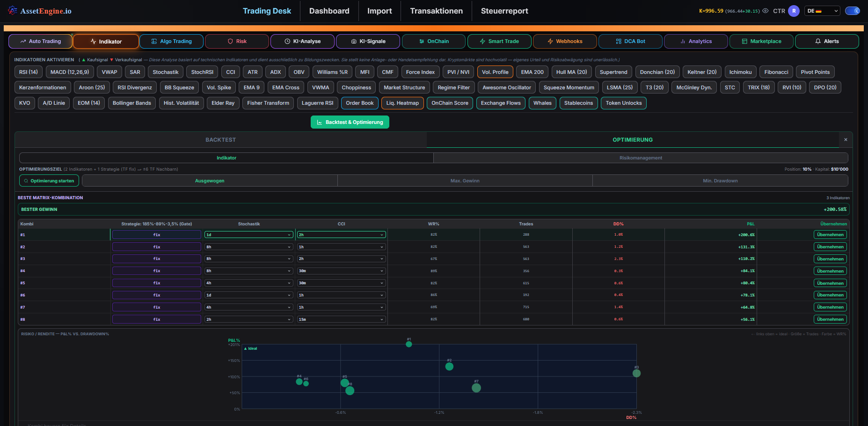Open the OnChain section
The image size is (868, 426).
point(434,41)
